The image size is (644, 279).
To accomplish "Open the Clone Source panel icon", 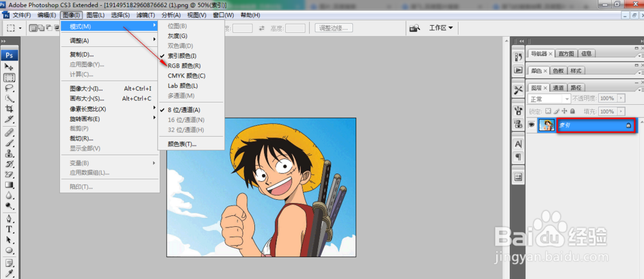I will 518,123.
